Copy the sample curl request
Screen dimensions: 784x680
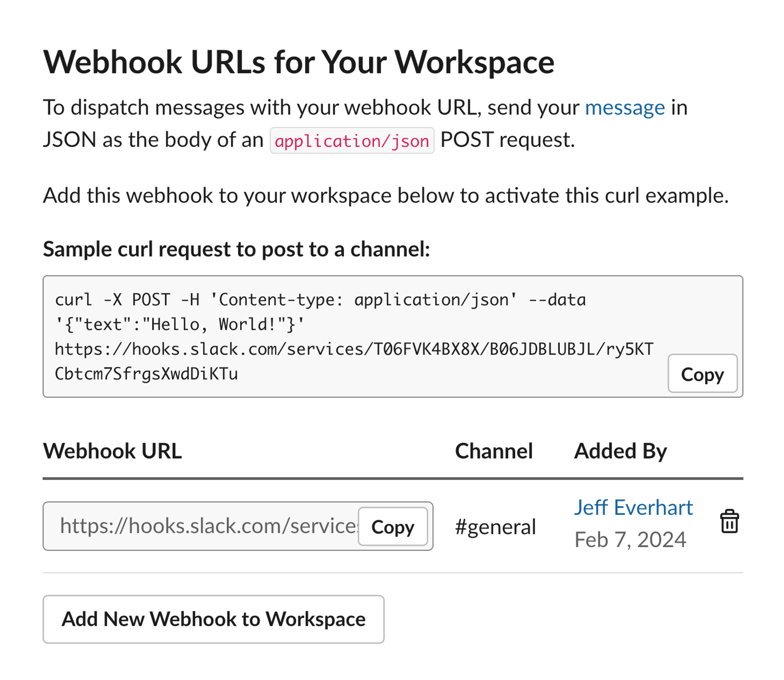coord(702,375)
